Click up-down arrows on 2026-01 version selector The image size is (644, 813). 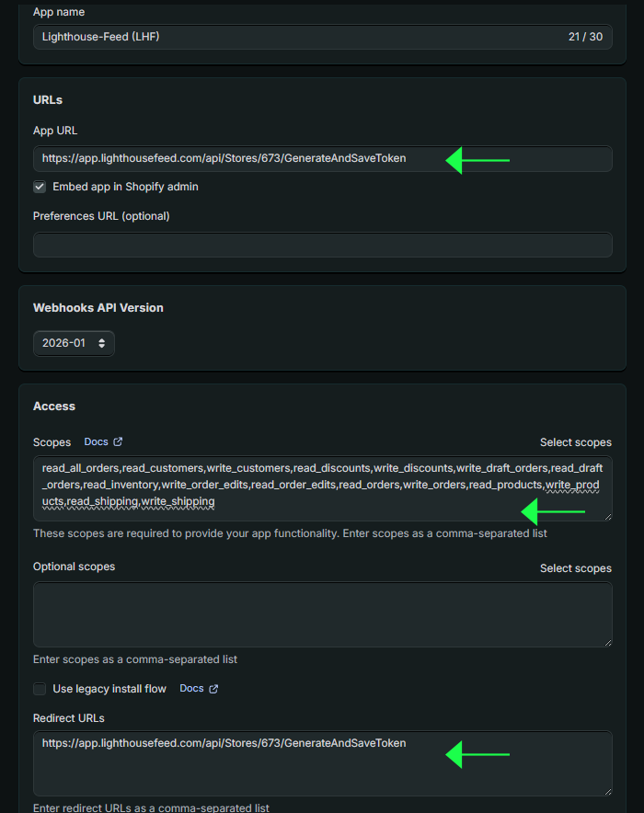(101, 343)
